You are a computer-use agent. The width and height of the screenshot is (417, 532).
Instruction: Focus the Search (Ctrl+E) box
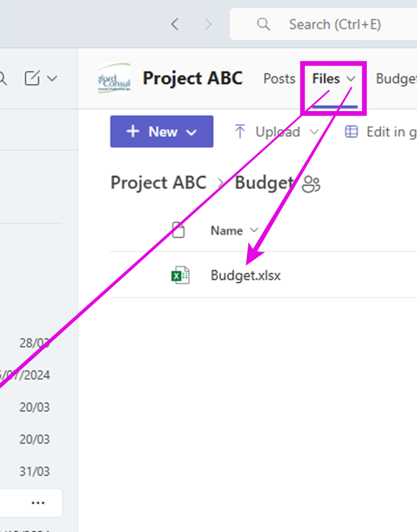(x=323, y=24)
